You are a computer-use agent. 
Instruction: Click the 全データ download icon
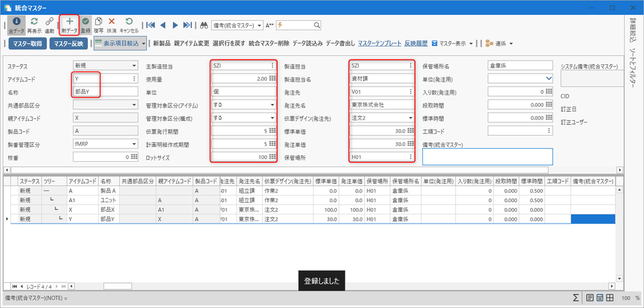point(16,21)
